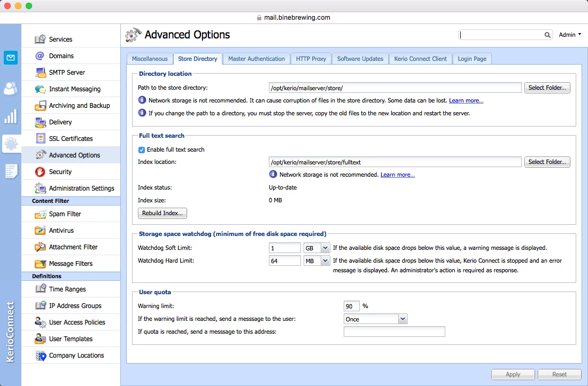Screen dimensions: 588x386
Task: Open the Admin user menu
Action: (570, 35)
